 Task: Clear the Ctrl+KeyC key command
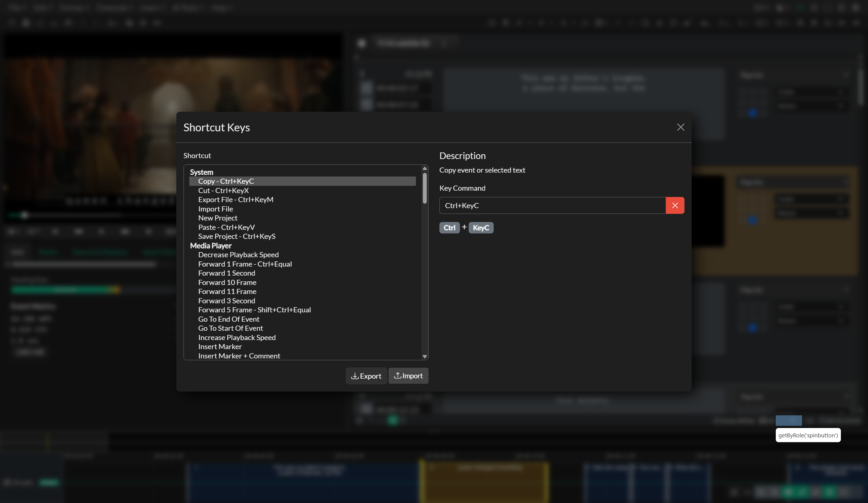point(675,205)
